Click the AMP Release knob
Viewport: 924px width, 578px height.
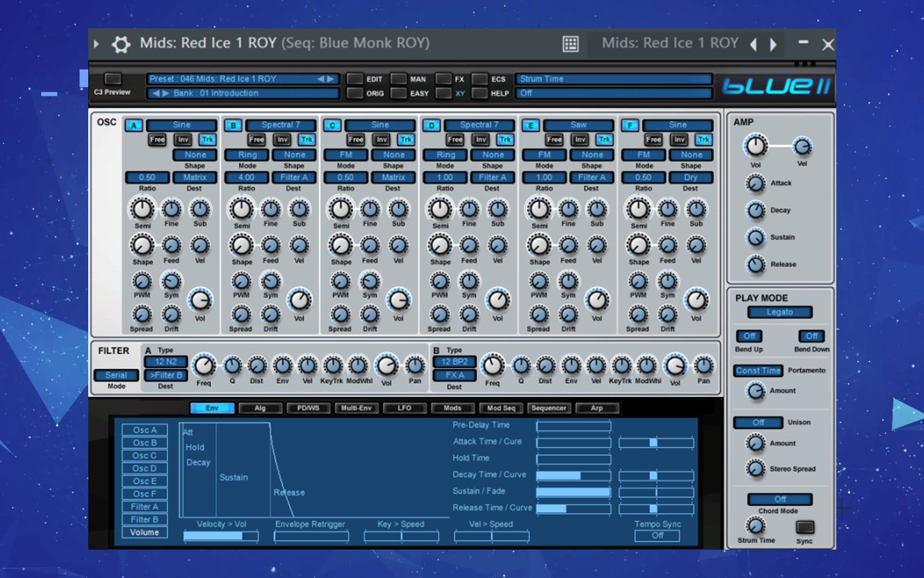(x=756, y=264)
